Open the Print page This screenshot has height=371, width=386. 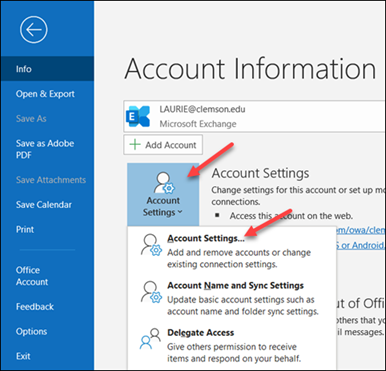tap(25, 229)
